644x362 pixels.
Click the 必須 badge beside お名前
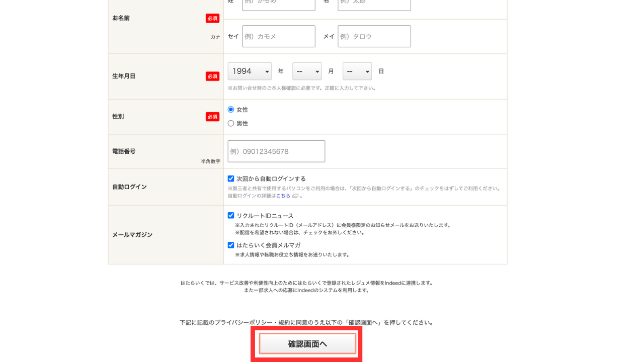click(212, 18)
